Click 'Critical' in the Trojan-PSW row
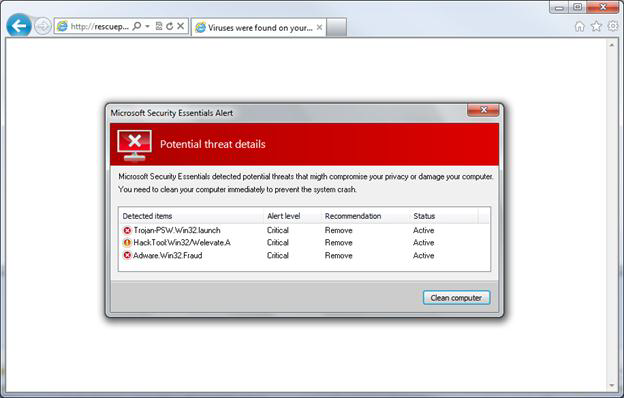 [278, 230]
